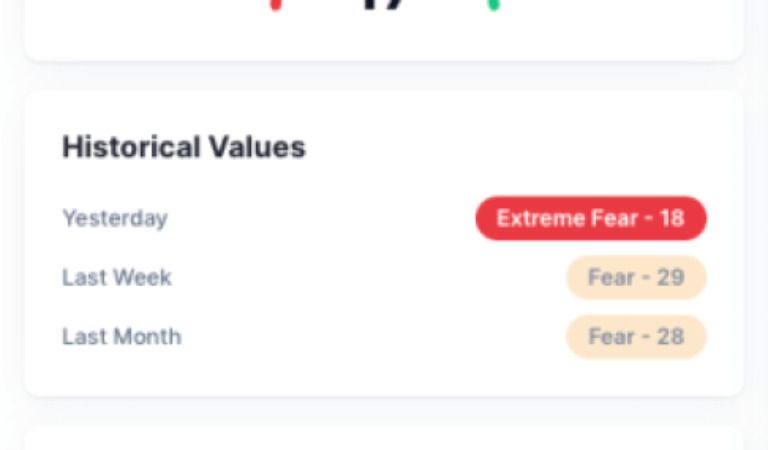Click the word Week in Last Week
The height and width of the screenshot is (450, 768).
[142, 277]
